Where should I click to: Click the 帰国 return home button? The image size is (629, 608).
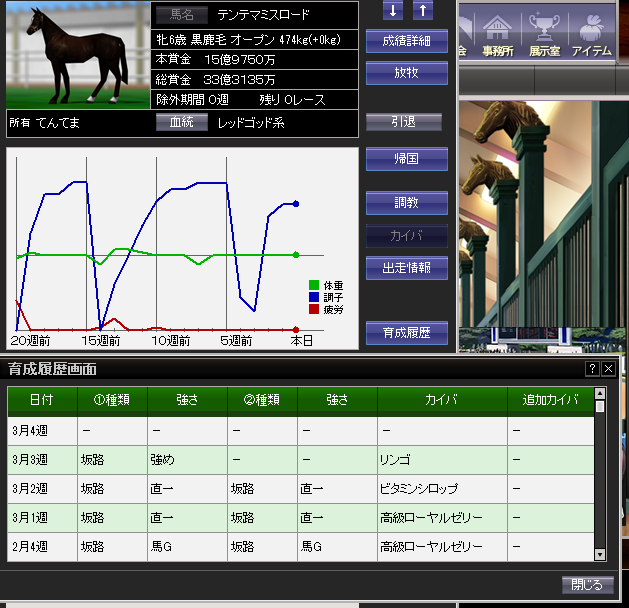pos(406,158)
